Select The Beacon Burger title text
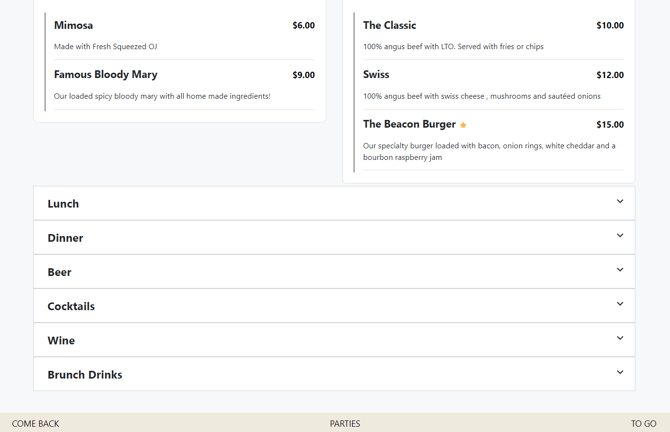 pos(409,124)
